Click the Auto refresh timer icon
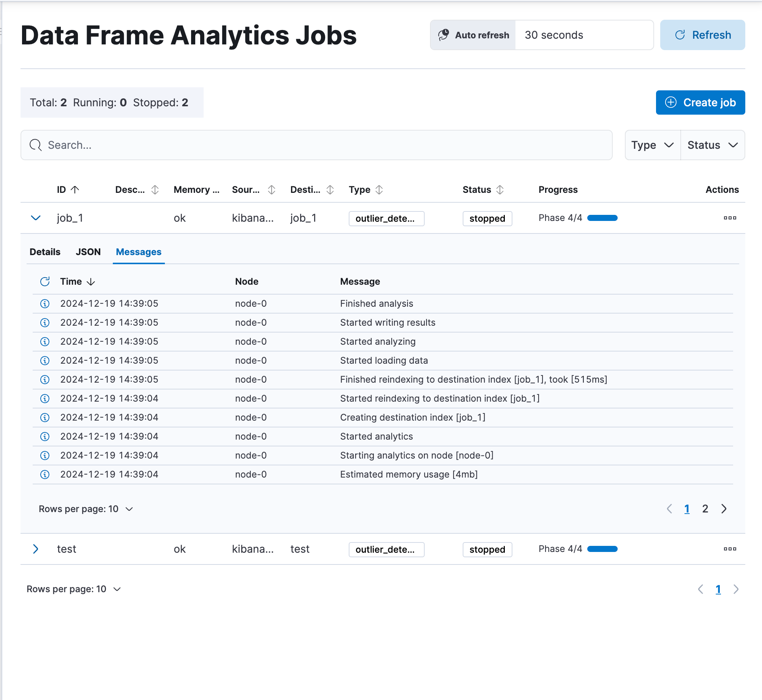This screenshot has width=762, height=700. point(443,35)
